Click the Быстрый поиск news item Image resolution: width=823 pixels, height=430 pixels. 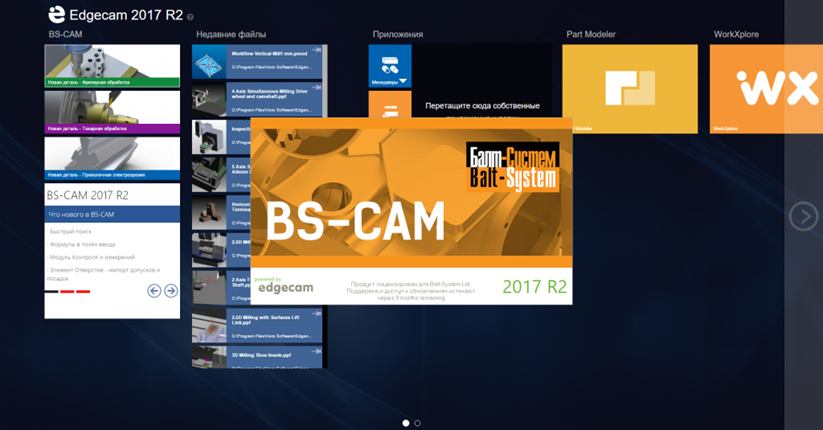click(x=69, y=232)
